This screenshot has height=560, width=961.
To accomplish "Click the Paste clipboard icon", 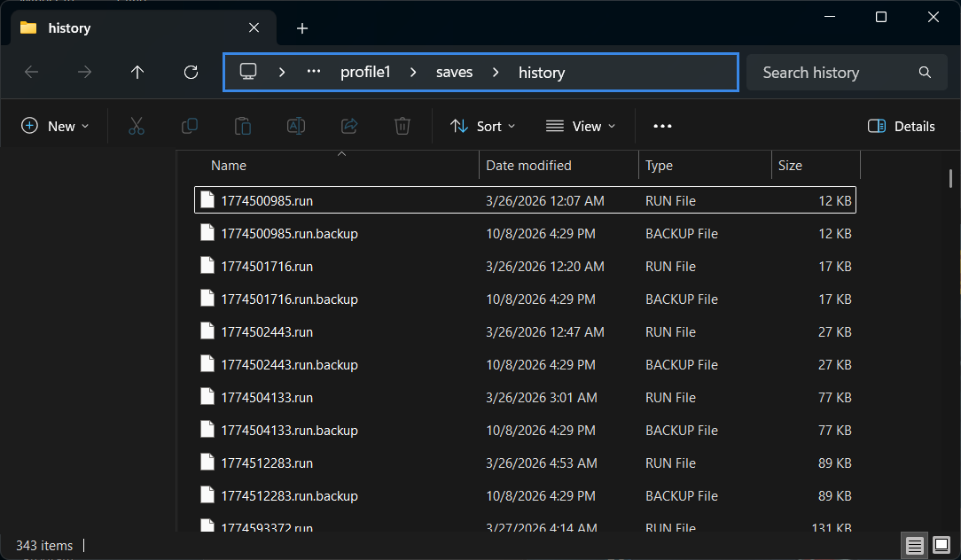I will pyautogui.click(x=243, y=126).
